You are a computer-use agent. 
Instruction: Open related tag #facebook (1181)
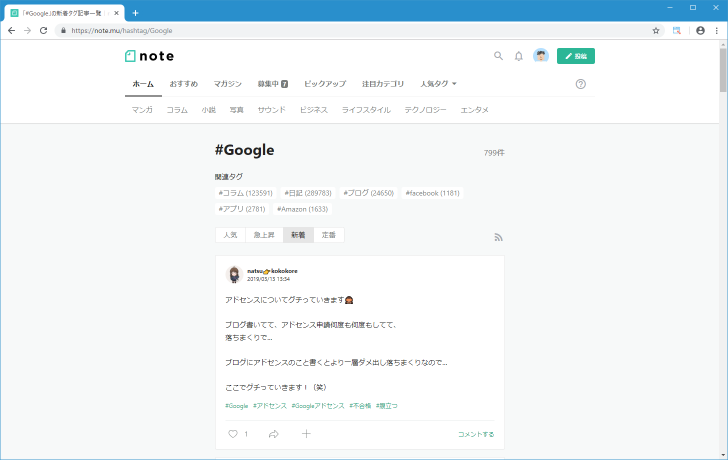click(x=432, y=193)
